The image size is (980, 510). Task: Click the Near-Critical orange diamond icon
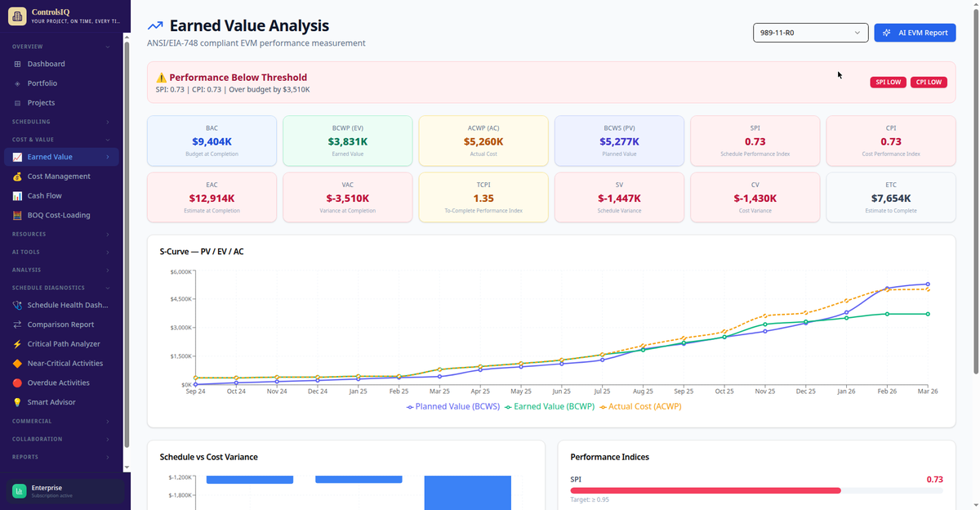[x=17, y=364]
